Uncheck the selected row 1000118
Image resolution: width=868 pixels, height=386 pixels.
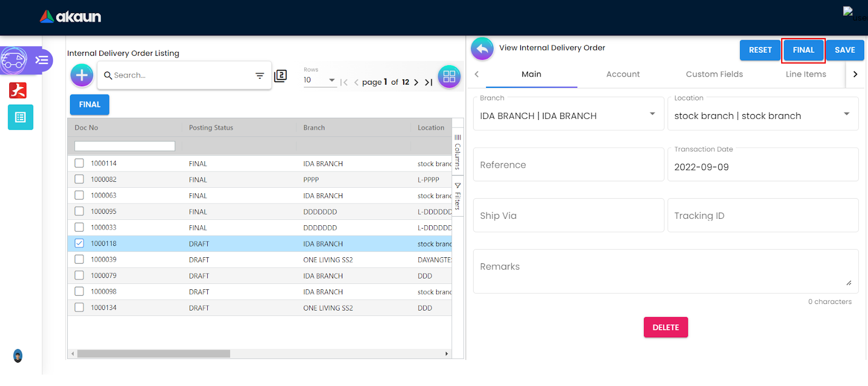pos(79,243)
